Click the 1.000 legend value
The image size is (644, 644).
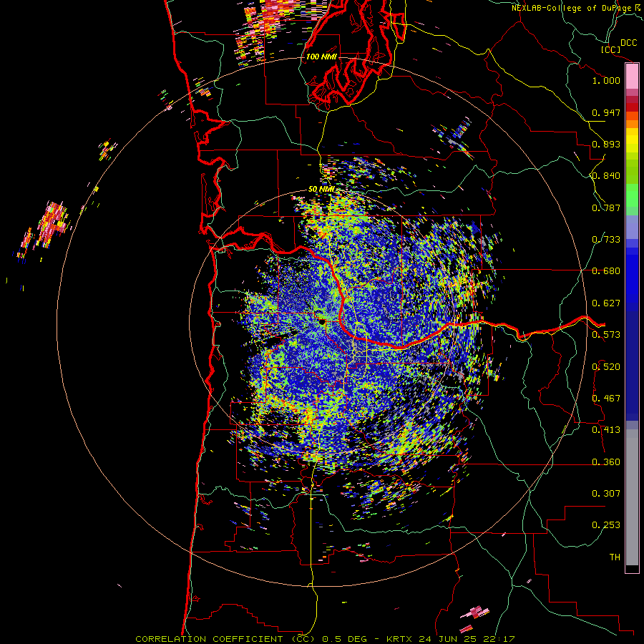tap(606, 80)
